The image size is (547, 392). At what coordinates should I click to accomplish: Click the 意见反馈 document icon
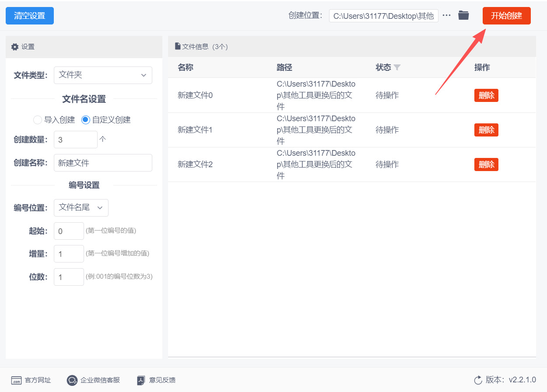141,380
